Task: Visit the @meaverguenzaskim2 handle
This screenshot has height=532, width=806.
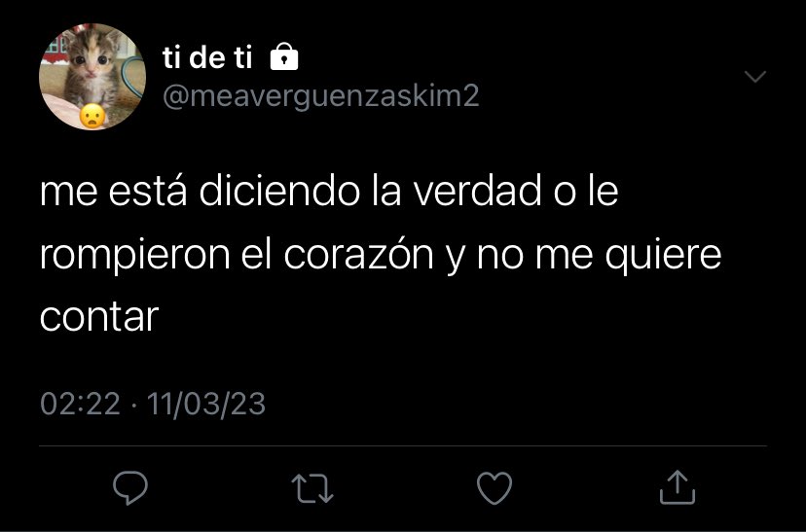Action: click(321, 96)
